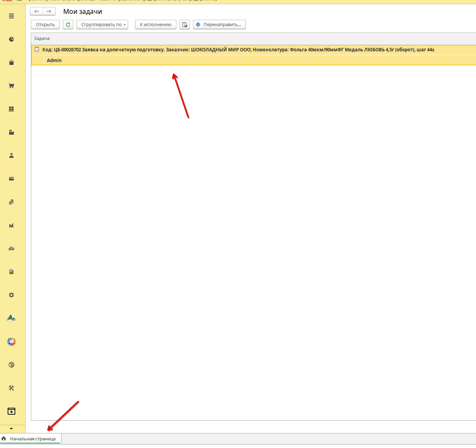Click the gear settings icon in sidebar

click(11, 295)
